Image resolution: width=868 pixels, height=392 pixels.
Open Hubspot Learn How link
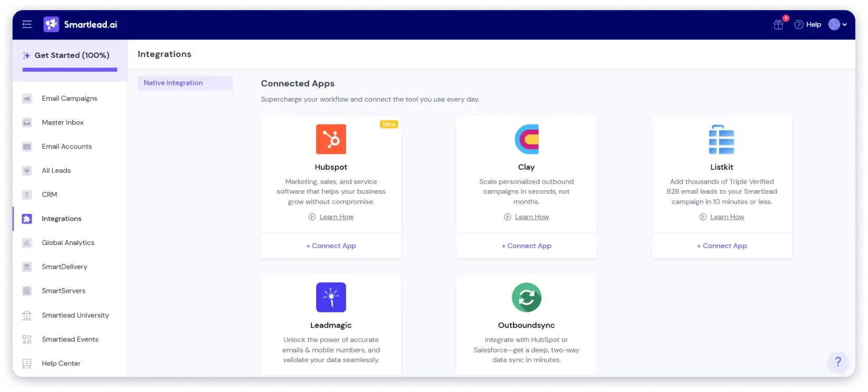pos(336,217)
